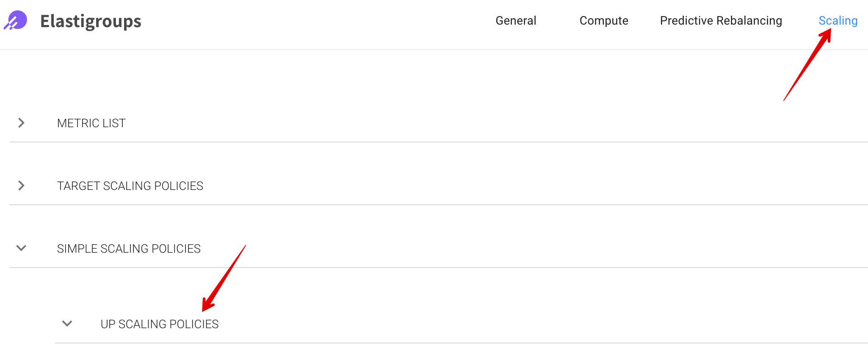868x357 pixels.
Task: Click the TARGET SCALING POLICIES label
Action: [x=130, y=186]
